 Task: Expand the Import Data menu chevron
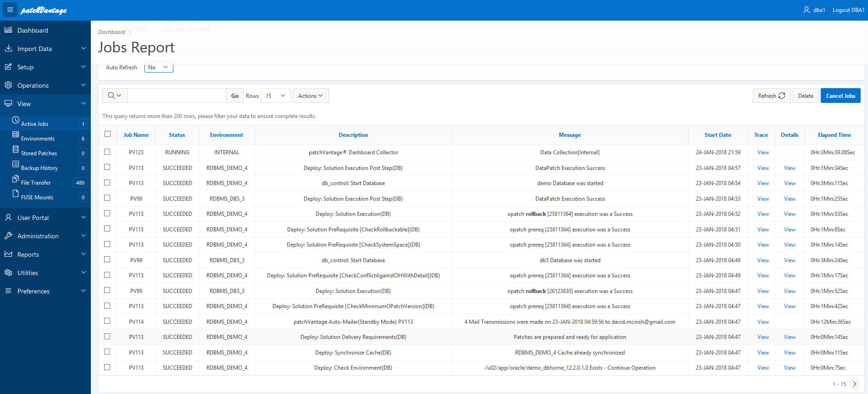83,48
